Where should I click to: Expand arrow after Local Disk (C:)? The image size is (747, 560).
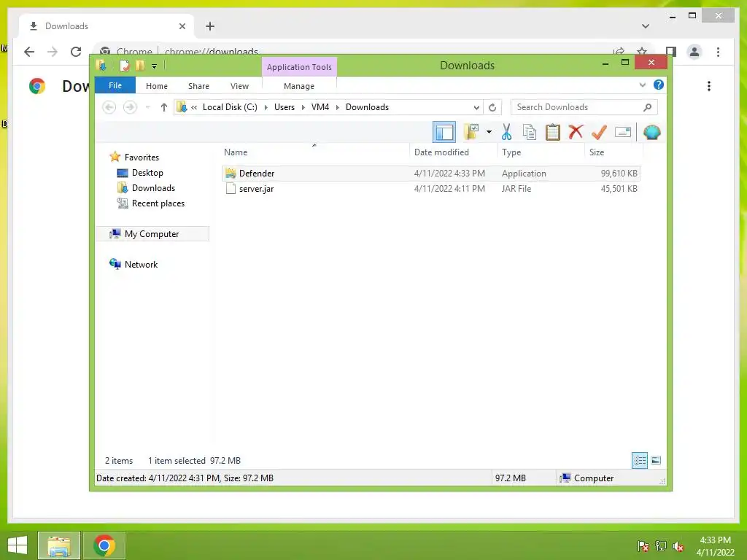[x=266, y=108]
